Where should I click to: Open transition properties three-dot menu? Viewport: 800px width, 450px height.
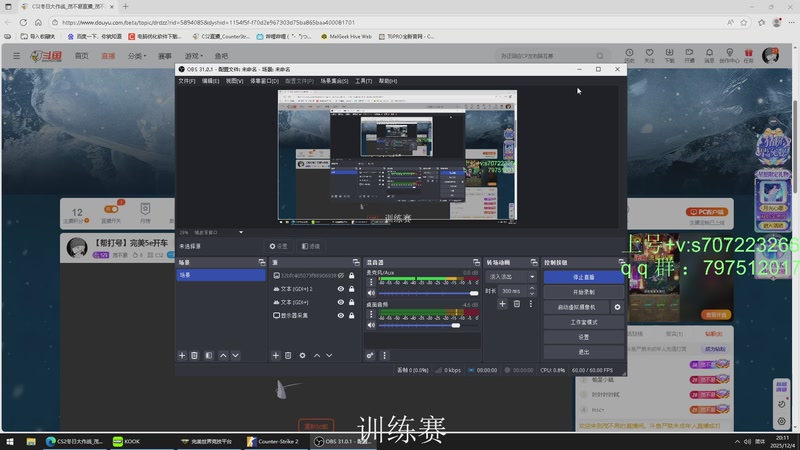tap(531, 304)
